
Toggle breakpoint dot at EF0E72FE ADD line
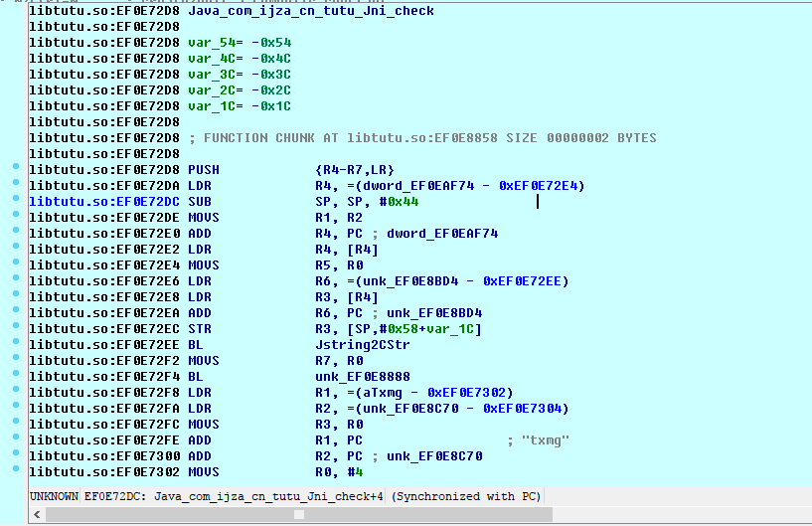16,437
